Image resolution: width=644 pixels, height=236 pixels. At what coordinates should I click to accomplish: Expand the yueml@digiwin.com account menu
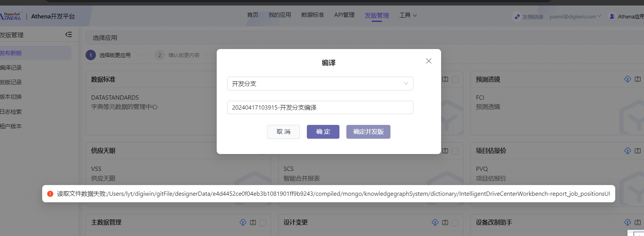(575, 16)
